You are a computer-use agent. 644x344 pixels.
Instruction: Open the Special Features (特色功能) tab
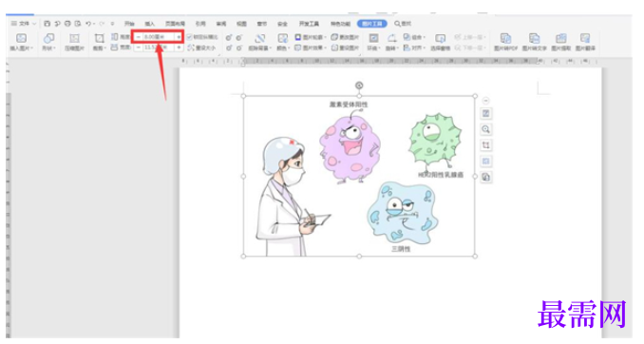340,24
